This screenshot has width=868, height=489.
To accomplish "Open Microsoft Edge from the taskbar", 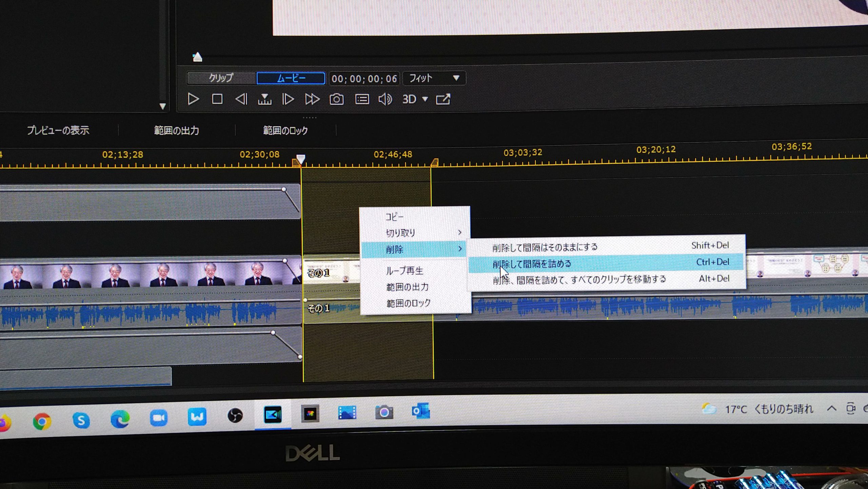I will [120, 419].
